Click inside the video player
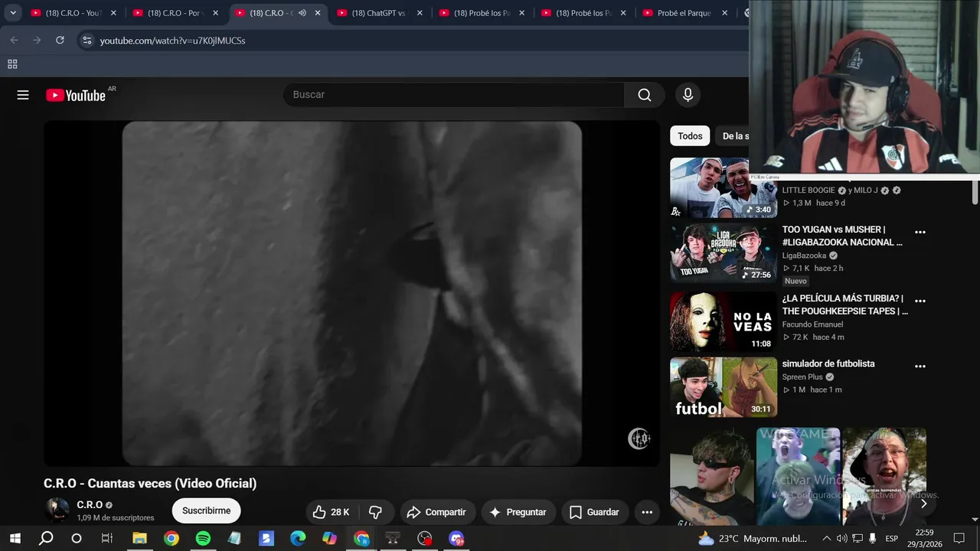Viewport: 980px width, 551px height. tap(351, 293)
